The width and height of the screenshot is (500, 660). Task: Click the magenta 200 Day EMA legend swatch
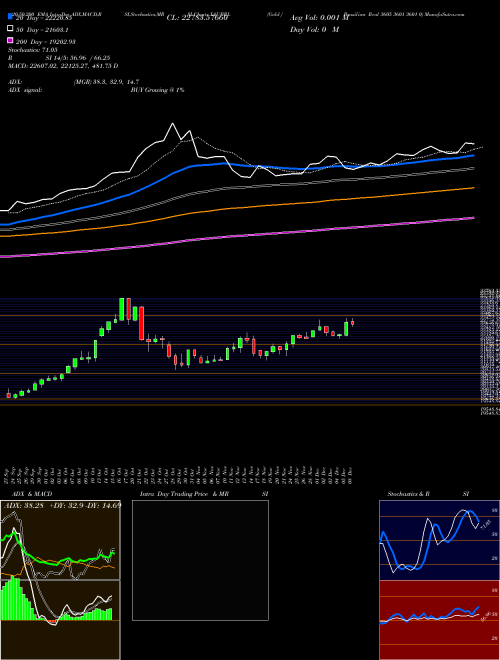click(10, 40)
